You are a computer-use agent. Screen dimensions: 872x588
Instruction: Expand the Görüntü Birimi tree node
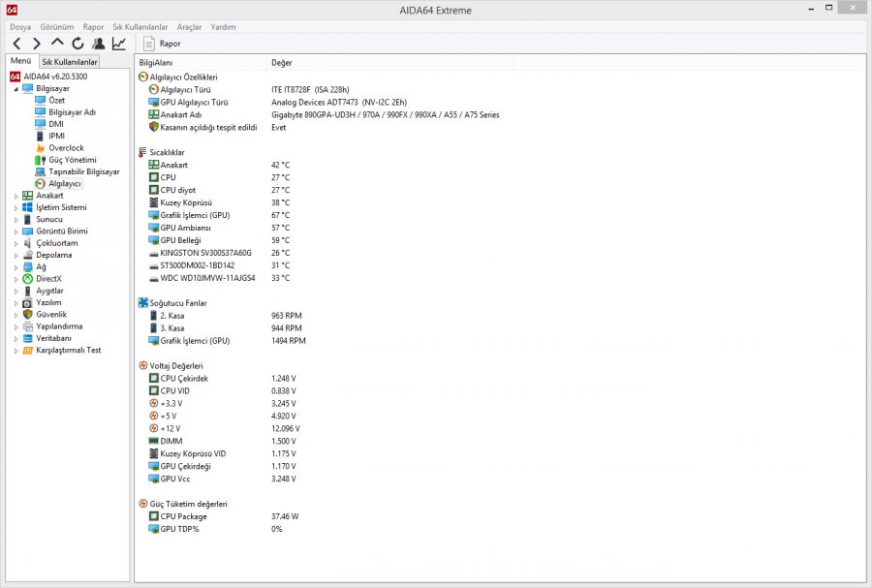tap(16, 232)
